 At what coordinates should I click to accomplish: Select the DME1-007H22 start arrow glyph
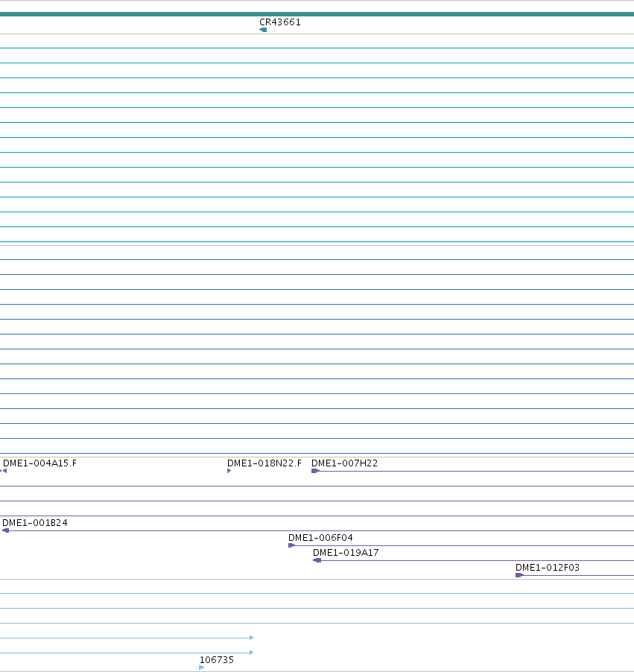point(315,471)
